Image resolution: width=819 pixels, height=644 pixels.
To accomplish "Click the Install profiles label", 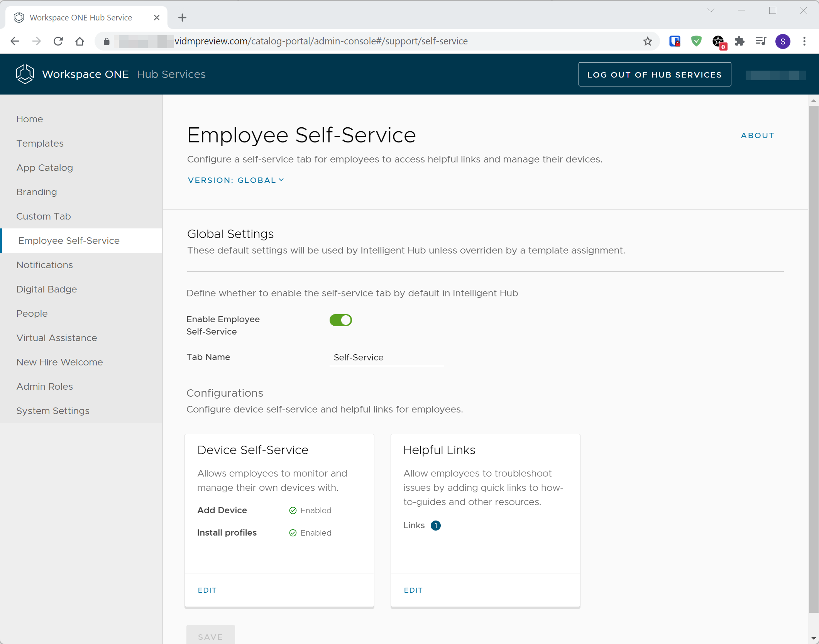I will pyautogui.click(x=227, y=533).
